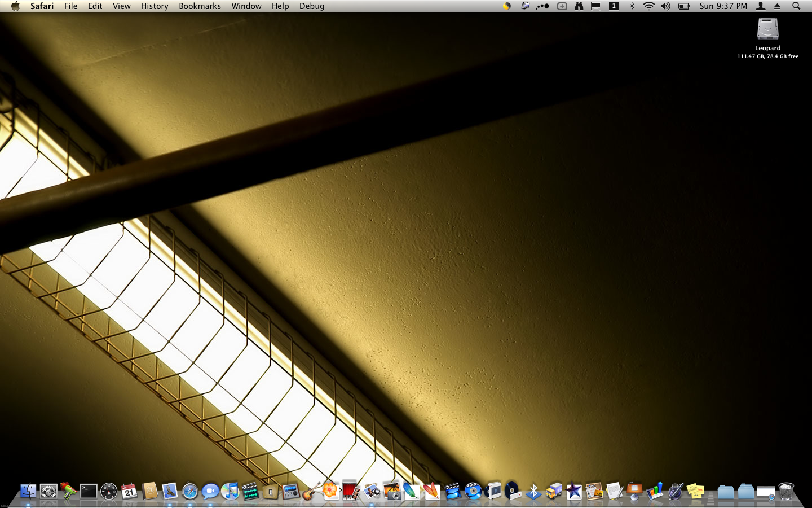Open Stickies yellow notes icon

click(696, 491)
